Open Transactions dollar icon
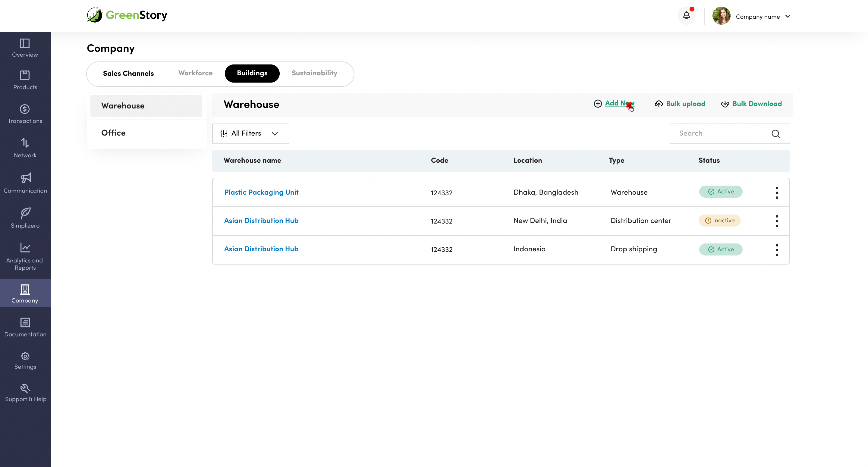 (25, 109)
